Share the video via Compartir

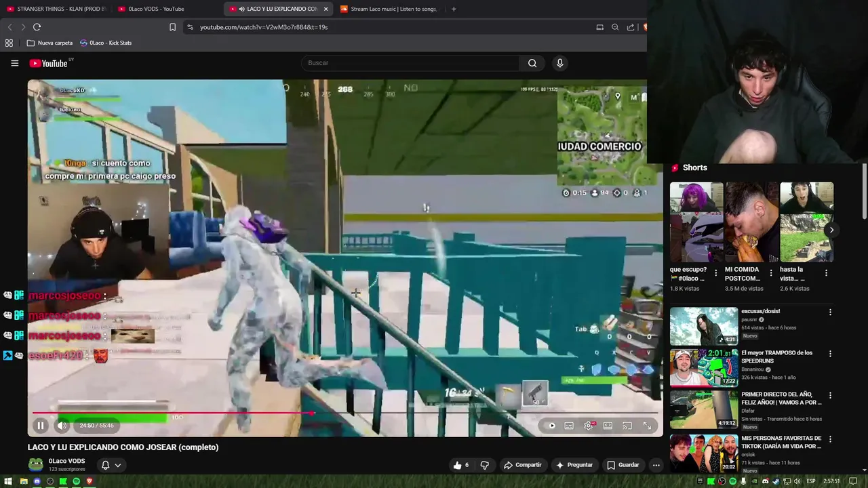[522, 465]
